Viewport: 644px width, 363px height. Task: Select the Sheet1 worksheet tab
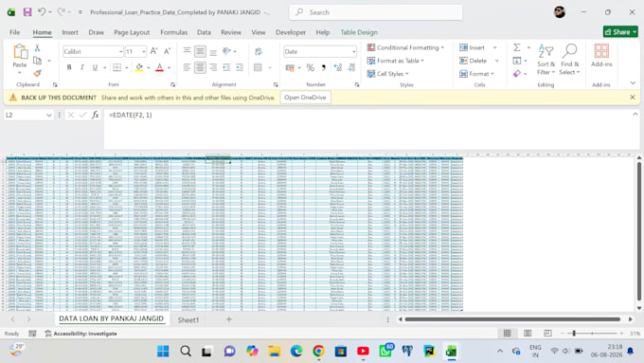coord(188,319)
